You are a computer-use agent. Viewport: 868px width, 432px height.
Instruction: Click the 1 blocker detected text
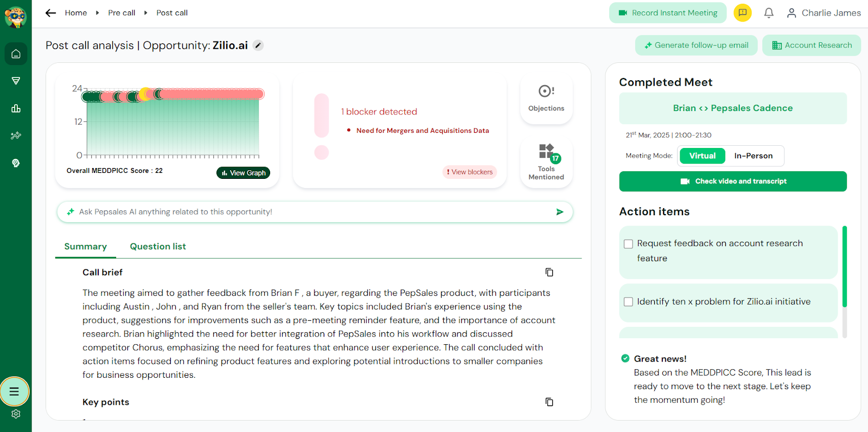coord(379,112)
